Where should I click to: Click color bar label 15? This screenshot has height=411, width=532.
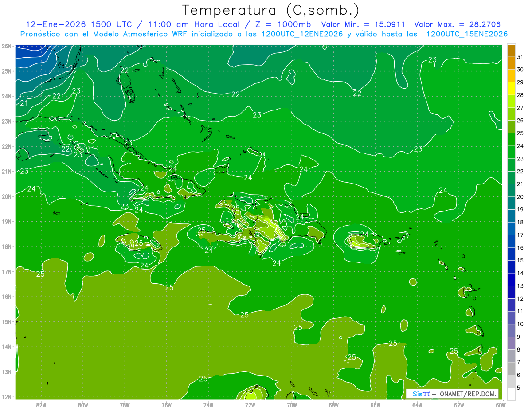[x=520, y=260]
